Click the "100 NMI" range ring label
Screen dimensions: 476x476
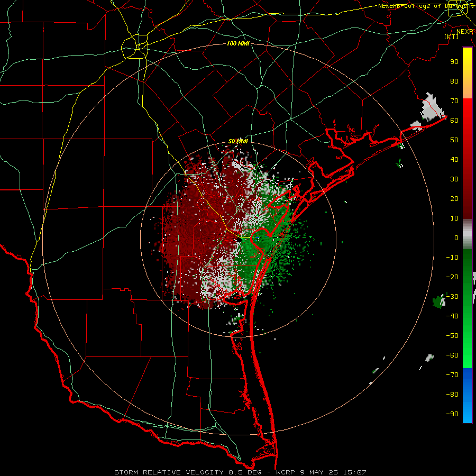tap(238, 43)
